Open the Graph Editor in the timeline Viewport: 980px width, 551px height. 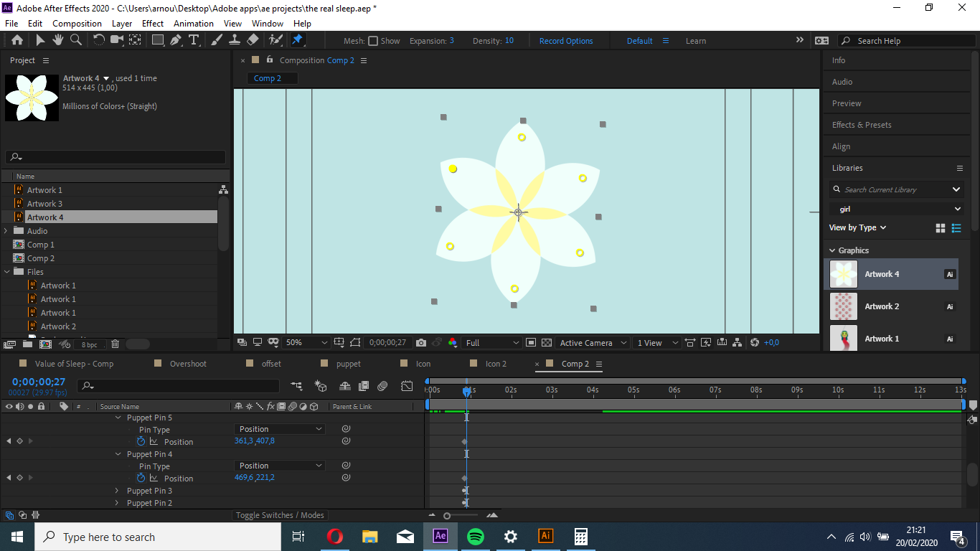[407, 386]
